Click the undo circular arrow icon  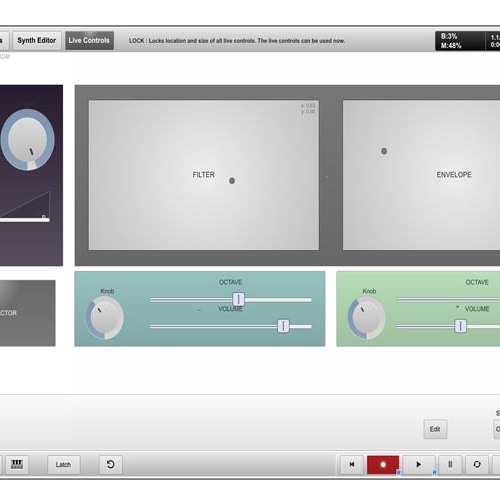point(111,464)
